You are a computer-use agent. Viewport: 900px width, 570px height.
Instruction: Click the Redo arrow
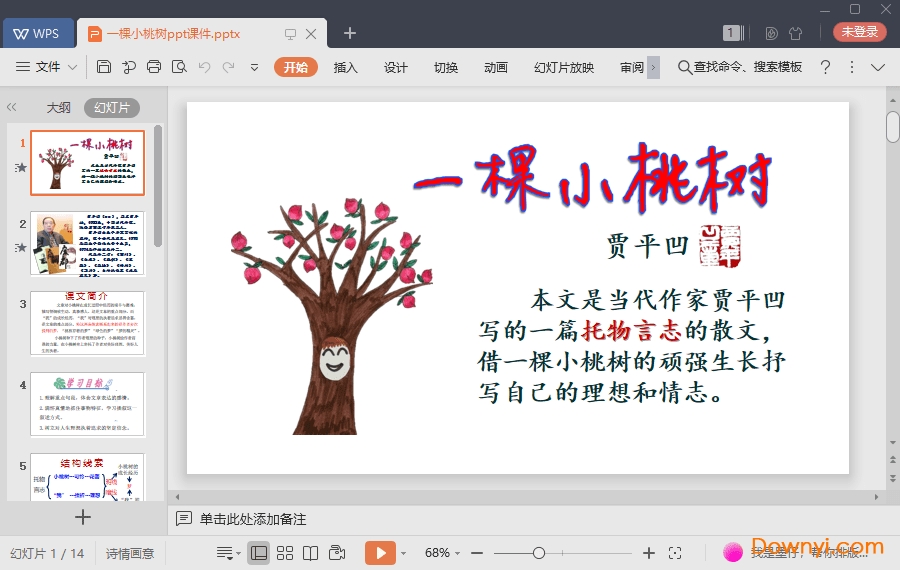click(x=228, y=67)
